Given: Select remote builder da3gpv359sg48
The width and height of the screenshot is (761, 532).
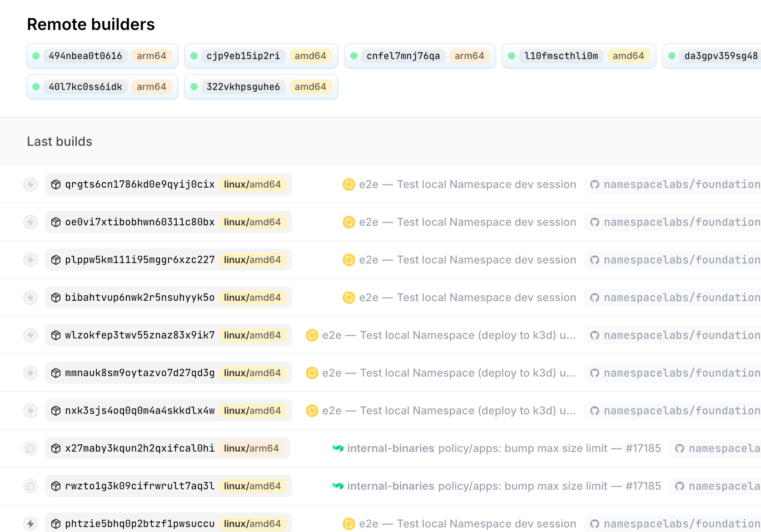Looking at the screenshot, I should [x=712, y=56].
